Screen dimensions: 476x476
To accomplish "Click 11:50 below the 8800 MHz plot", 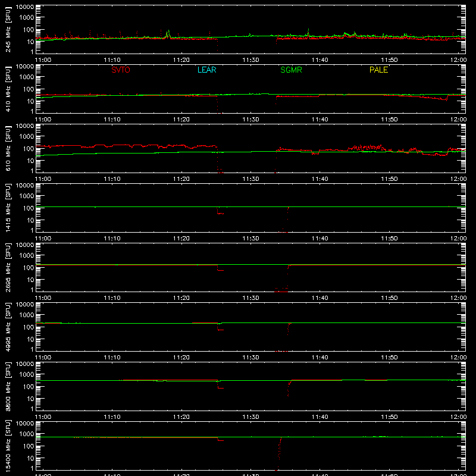I will 389,417.
